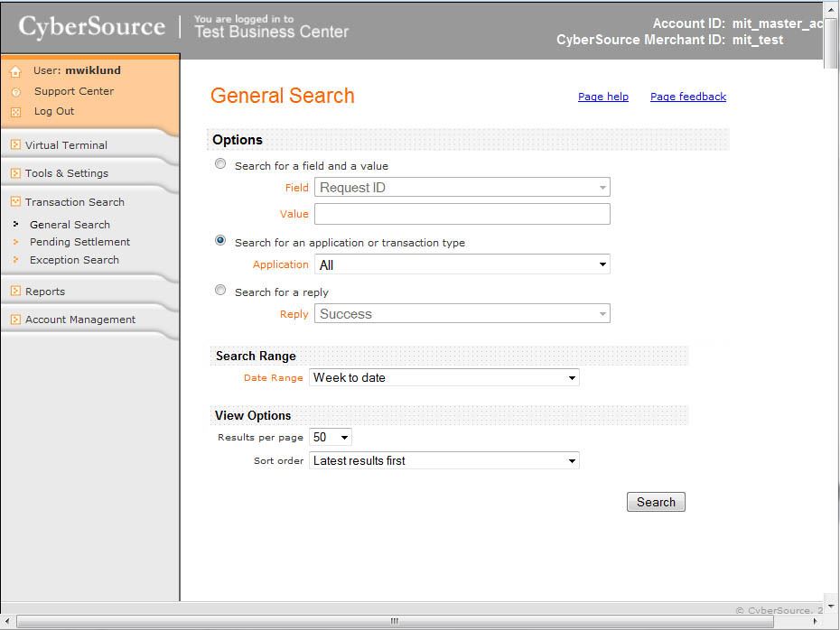The image size is (840, 630).
Task: Click the Support Center help icon
Action: click(x=15, y=92)
